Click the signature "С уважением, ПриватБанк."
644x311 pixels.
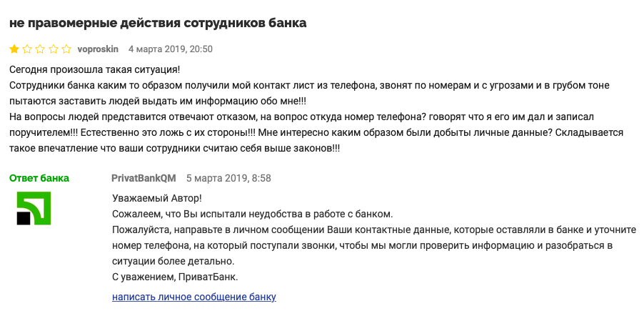click(176, 277)
